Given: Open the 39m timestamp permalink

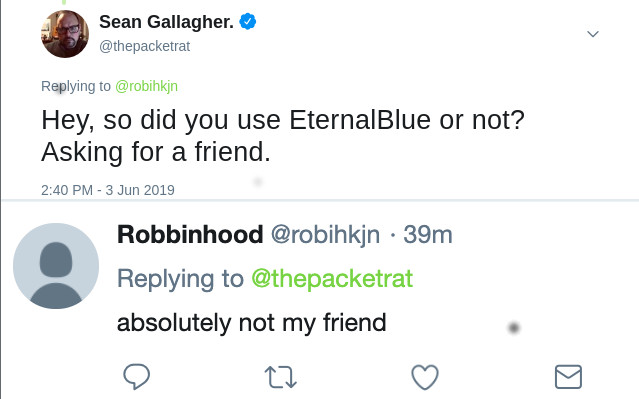Looking at the screenshot, I should pyautogui.click(x=428, y=235).
